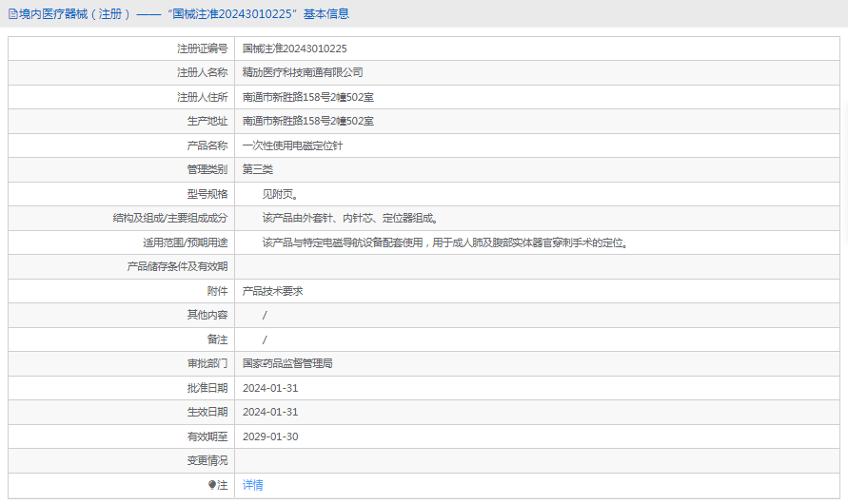Image resolution: width=848 pixels, height=504 pixels.
Task: Click the 产品名称 label
Action: (x=207, y=145)
